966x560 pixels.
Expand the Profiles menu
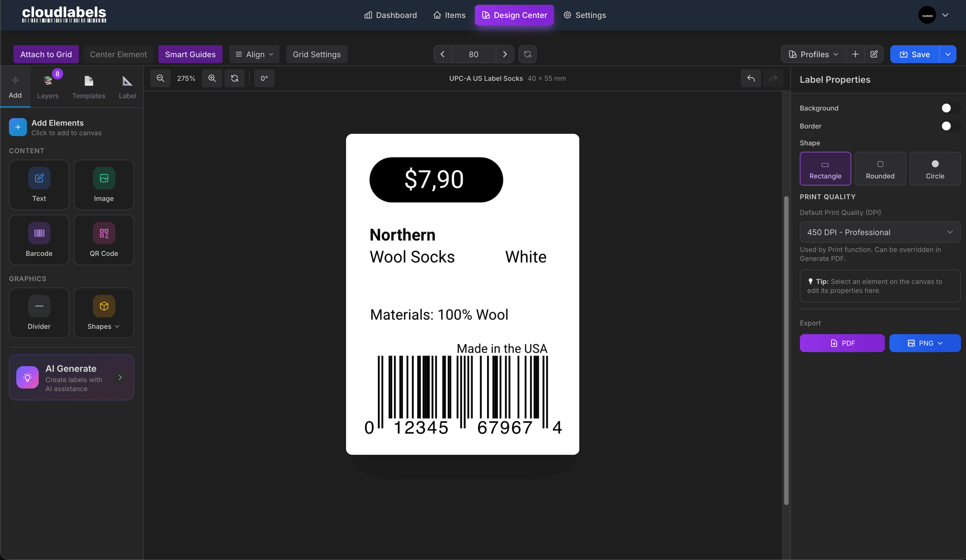(813, 54)
